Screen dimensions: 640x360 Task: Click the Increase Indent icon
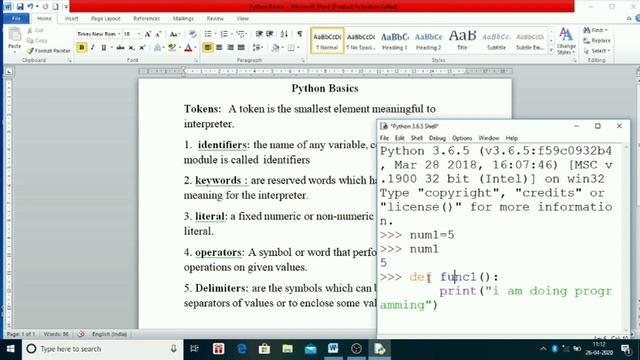270,34
